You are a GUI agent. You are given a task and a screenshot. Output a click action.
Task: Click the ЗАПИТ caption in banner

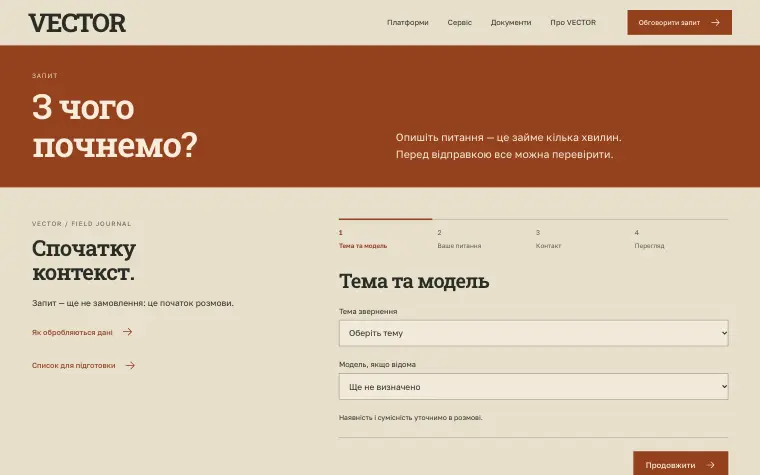click(x=45, y=76)
